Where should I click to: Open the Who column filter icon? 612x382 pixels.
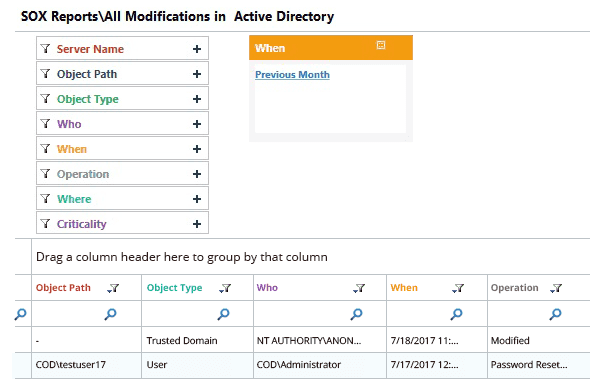click(x=359, y=288)
